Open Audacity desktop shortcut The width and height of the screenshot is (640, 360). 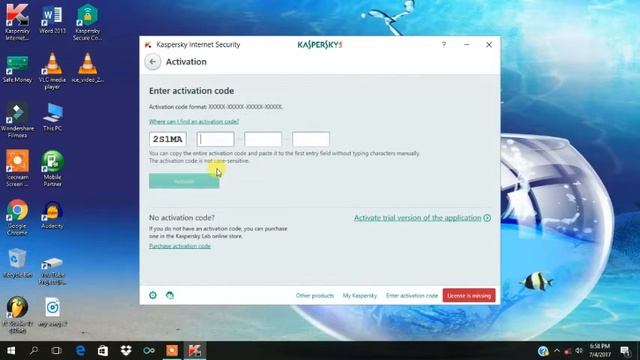pos(52,215)
